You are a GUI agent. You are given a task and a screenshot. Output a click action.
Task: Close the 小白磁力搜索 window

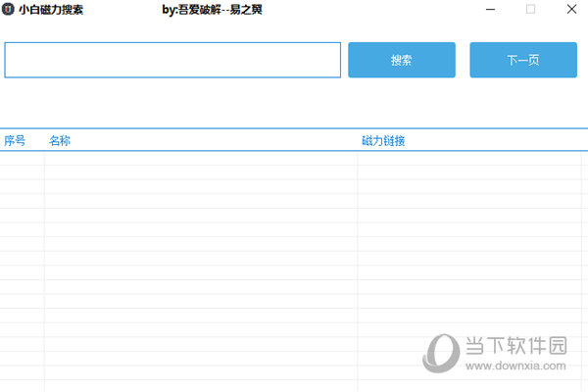click(571, 10)
